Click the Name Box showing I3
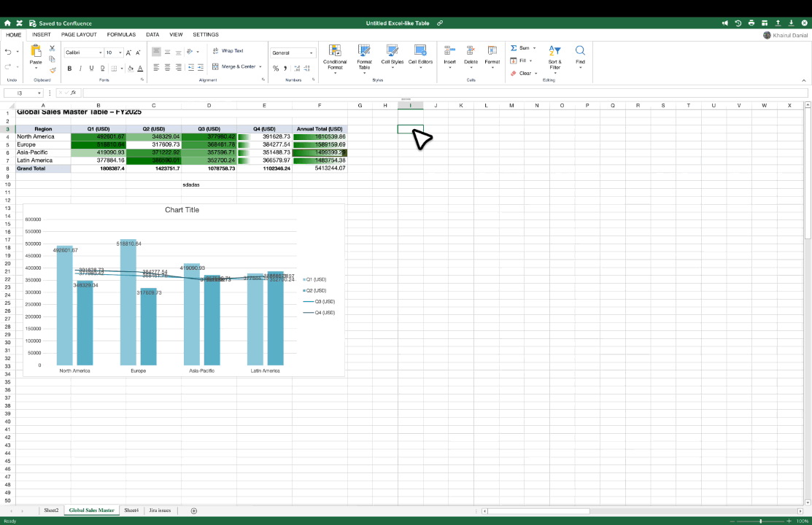Viewport: 812px width, 525px height. coord(20,93)
